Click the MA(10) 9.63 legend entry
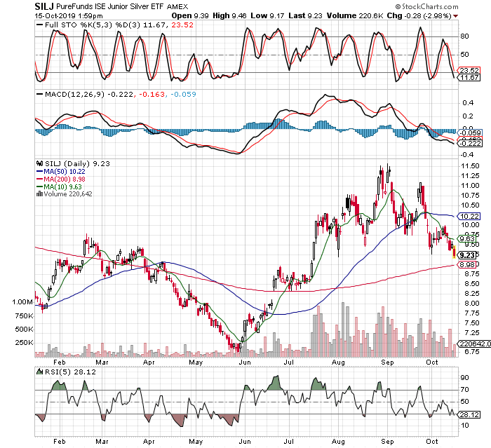The width and height of the screenshot is (491, 448). (62, 187)
